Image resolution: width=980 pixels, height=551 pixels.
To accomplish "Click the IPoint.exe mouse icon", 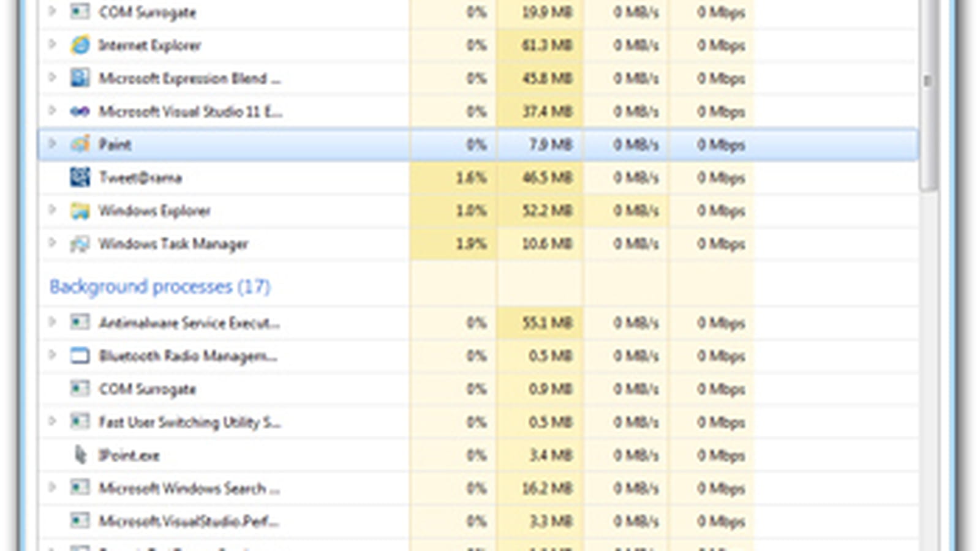I will 80,455.
